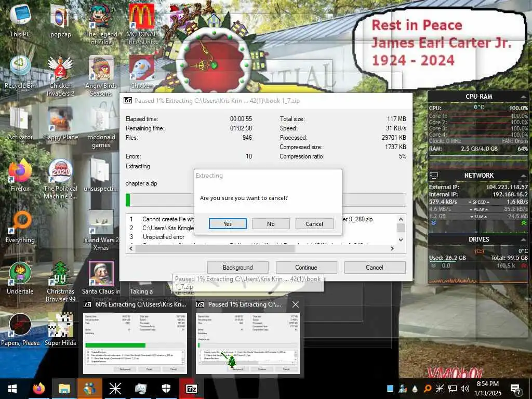Launch Firefox from the desktop
The width and height of the screenshot is (532, 399).
point(20,176)
